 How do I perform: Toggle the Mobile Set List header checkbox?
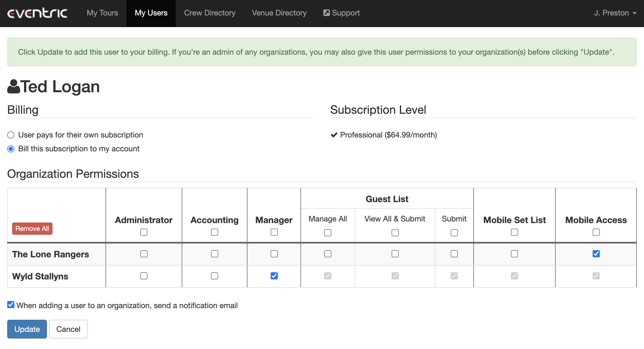click(x=514, y=232)
